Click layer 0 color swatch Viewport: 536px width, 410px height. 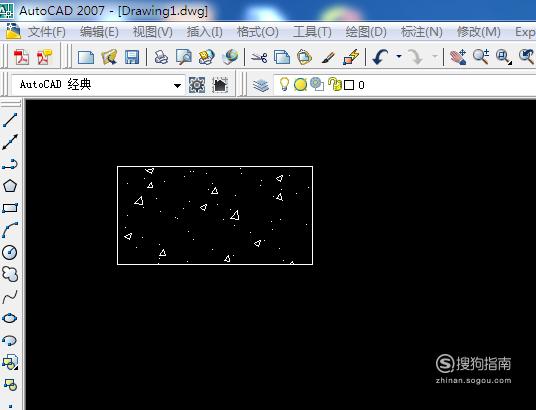[x=349, y=85]
